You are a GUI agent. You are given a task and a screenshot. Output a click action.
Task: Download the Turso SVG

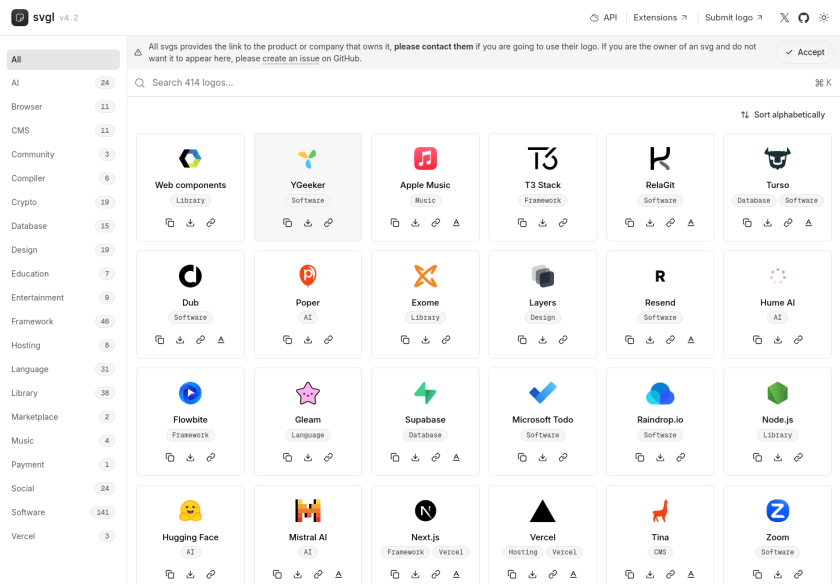tap(768, 223)
